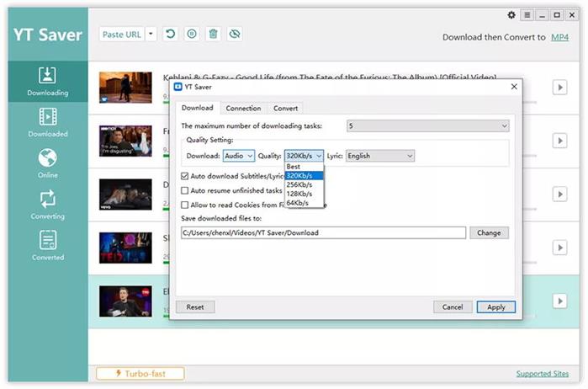Choose 128Kb/s in the quality list
This screenshot has height=389, width=588.
(305, 194)
